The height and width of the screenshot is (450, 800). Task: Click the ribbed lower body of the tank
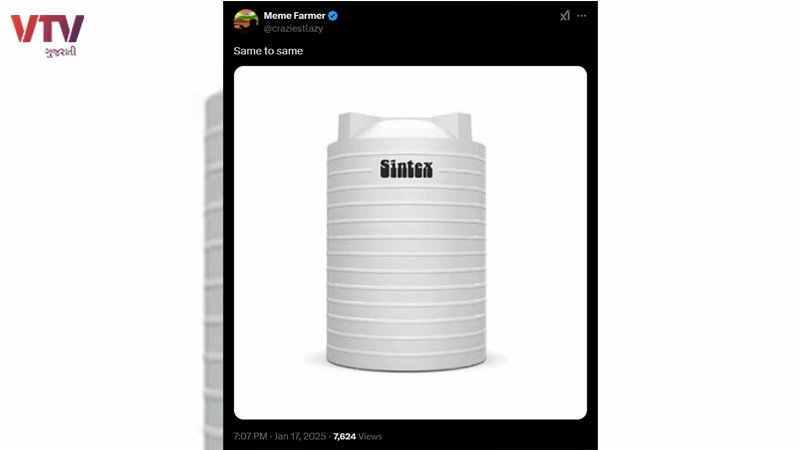tap(406, 286)
